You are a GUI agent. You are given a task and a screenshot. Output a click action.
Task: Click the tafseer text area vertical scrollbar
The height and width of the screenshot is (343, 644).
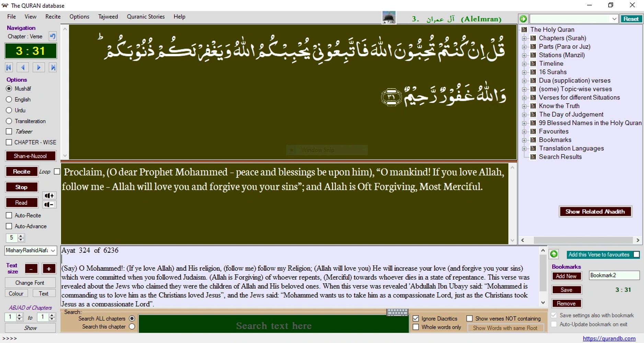tap(543, 276)
